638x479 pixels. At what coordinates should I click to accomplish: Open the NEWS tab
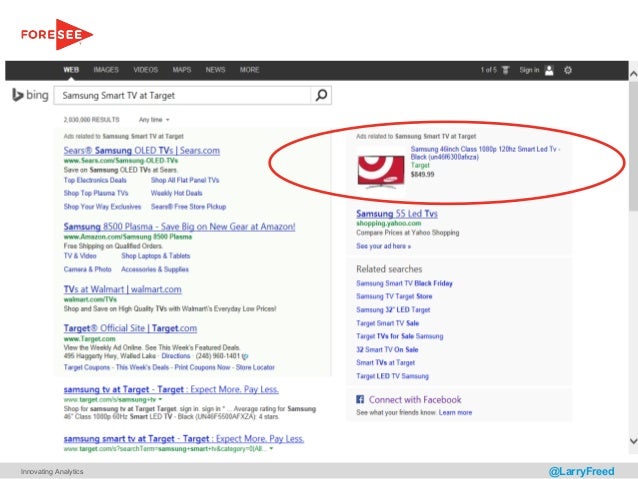pos(215,70)
